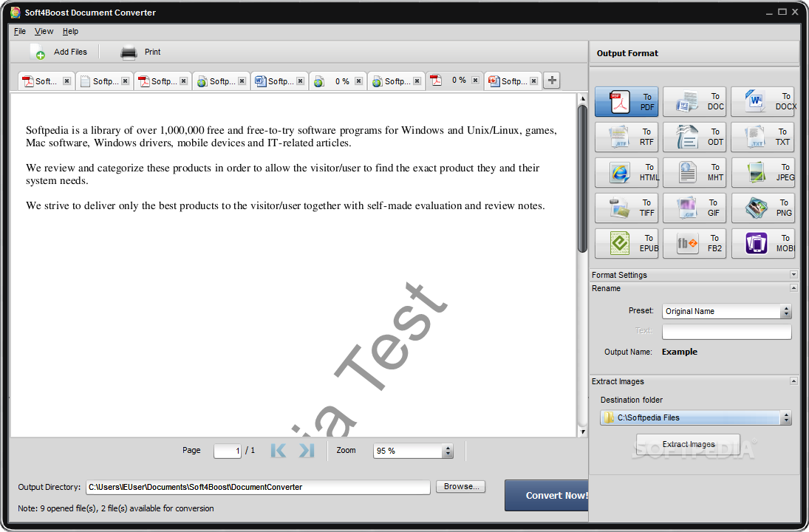Close the second tab with blank document icon
809x532 pixels.
click(x=125, y=81)
